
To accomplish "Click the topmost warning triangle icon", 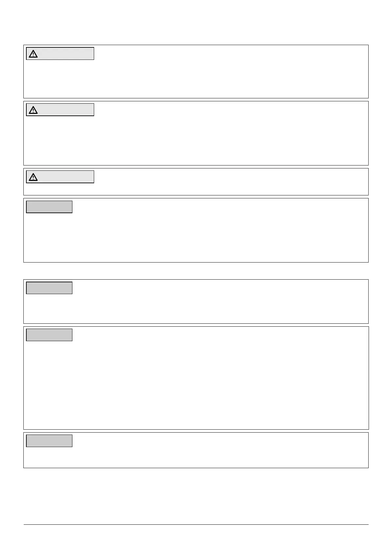I will pos(33,54).
